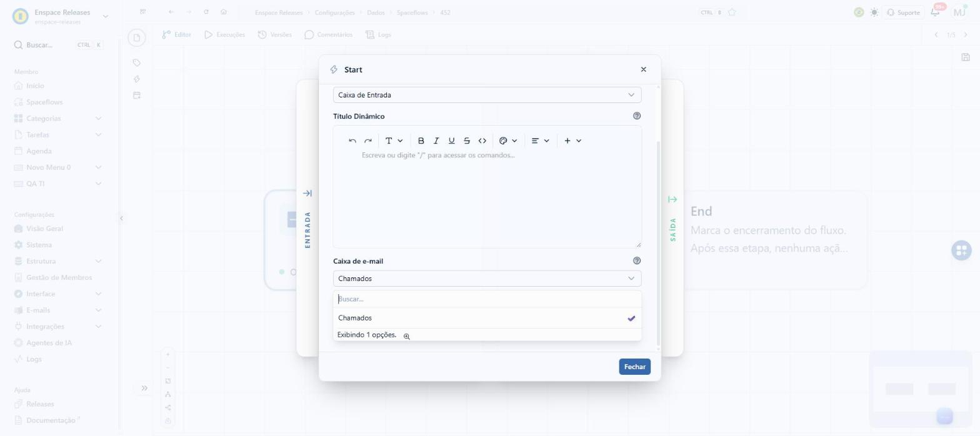
Task: Expand Estrutura in sidebar
Action: (59, 261)
